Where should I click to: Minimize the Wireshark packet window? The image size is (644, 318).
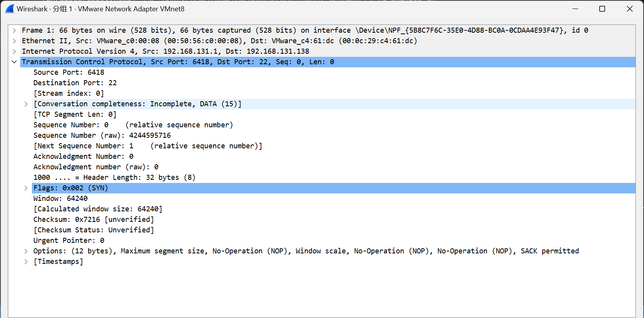tap(576, 9)
